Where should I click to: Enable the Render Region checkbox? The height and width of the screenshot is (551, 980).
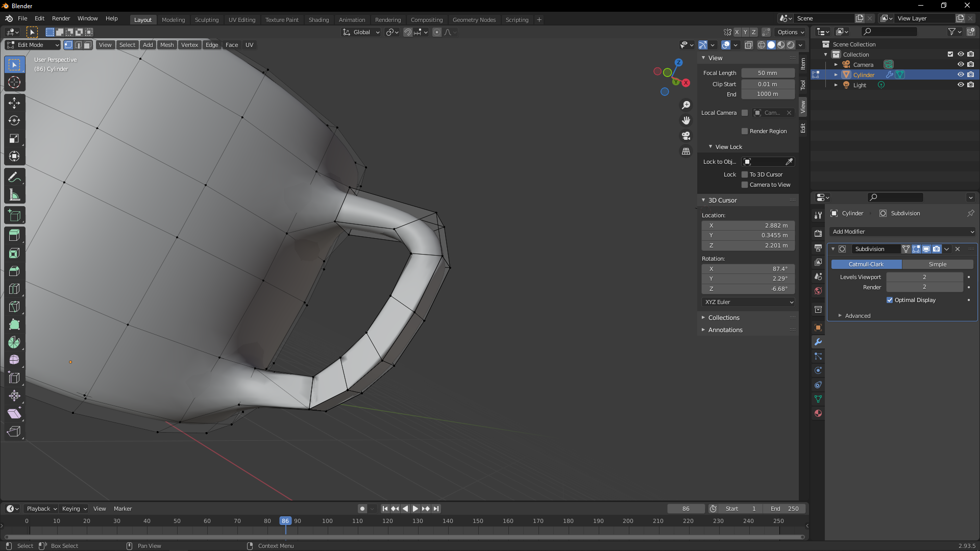click(745, 131)
